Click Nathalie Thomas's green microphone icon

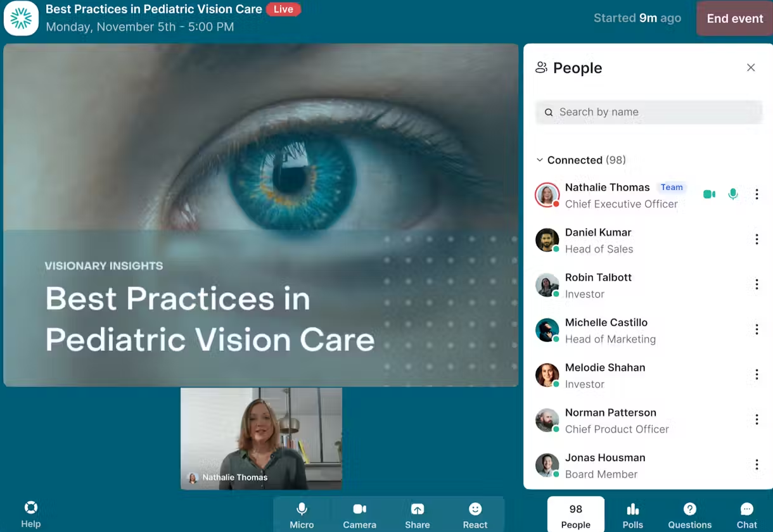click(x=733, y=194)
